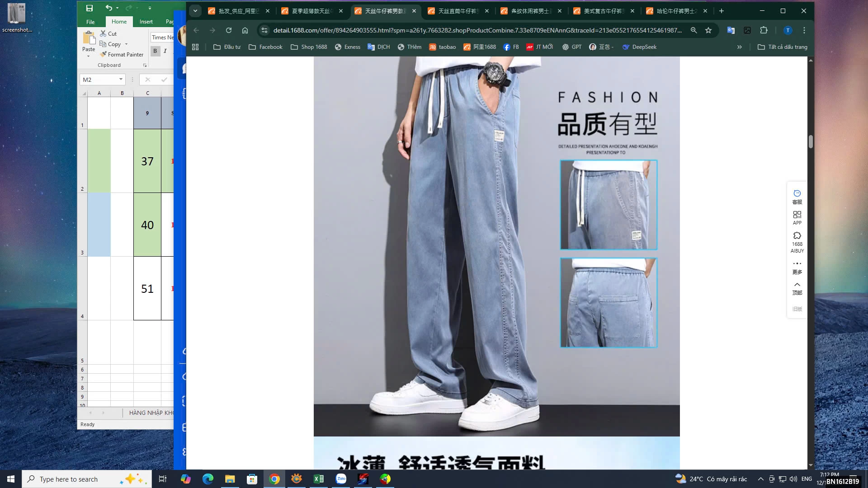Reload the 1688 product page
The width and height of the screenshot is (868, 488).
tap(229, 30)
